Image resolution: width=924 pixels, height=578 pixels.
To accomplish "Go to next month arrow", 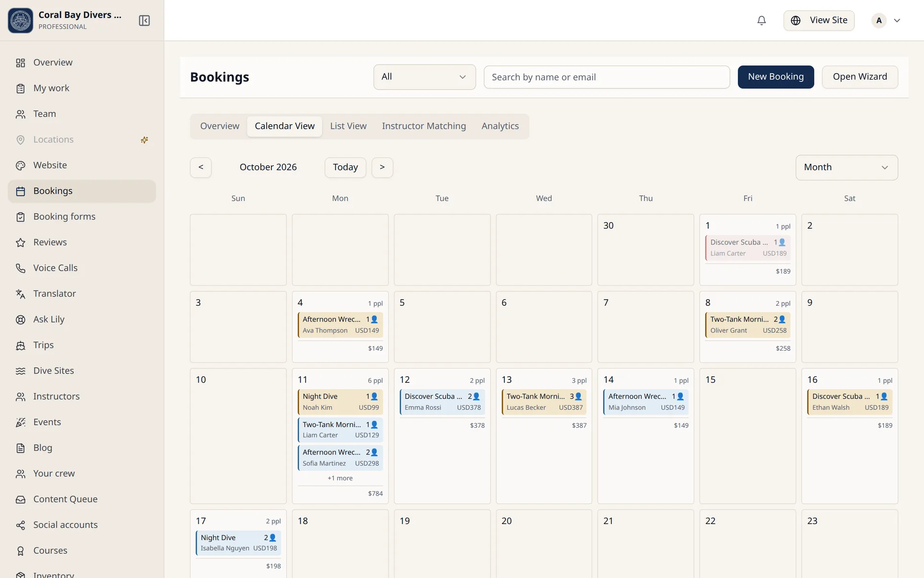I will pyautogui.click(x=382, y=167).
